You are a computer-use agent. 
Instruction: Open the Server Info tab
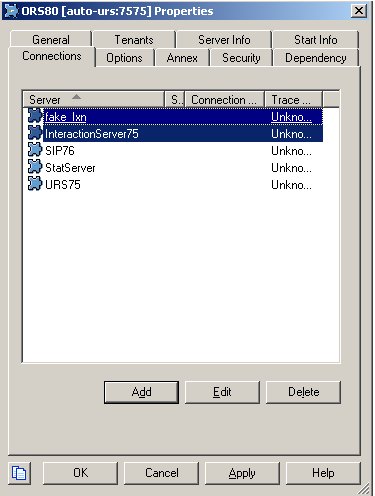click(x=224, y=40)
